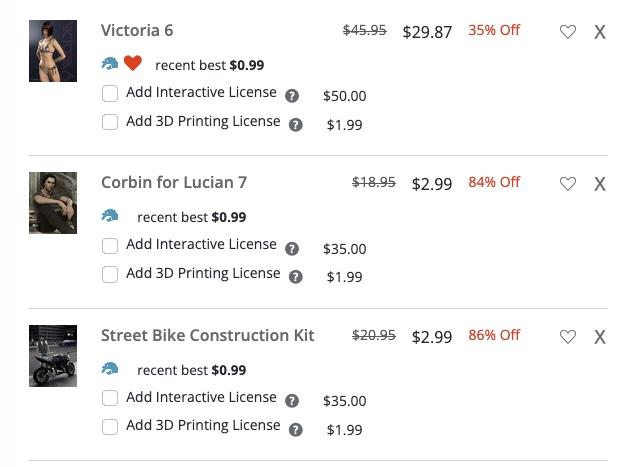Open Interactive License help for Corbin

coord(292,249)
